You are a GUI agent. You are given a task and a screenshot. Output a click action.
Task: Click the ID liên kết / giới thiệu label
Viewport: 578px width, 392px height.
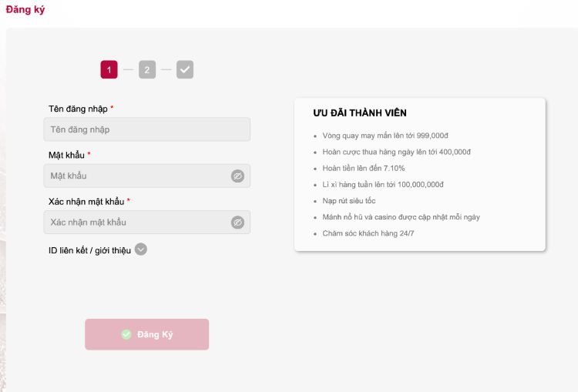point(89,250)
